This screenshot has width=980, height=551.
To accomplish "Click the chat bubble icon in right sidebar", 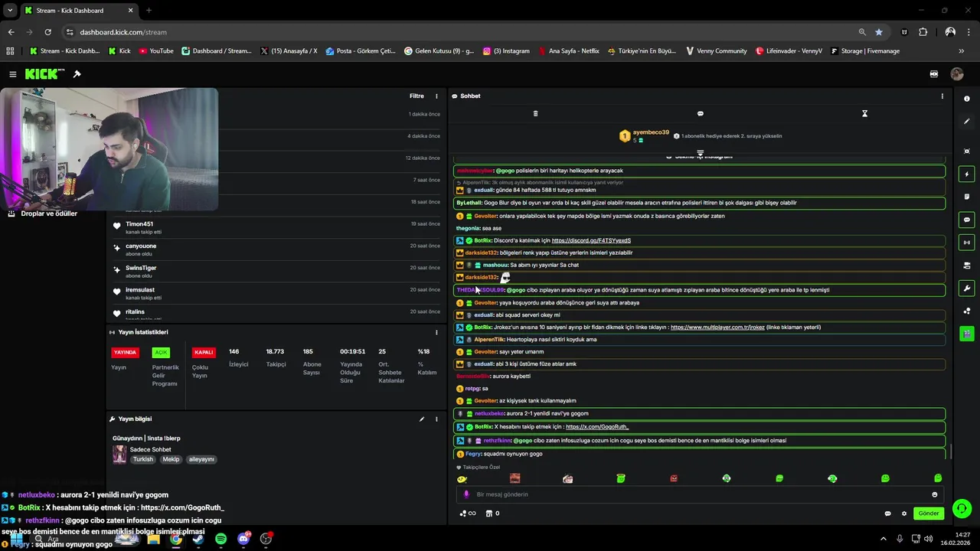I will pos(967,220).
